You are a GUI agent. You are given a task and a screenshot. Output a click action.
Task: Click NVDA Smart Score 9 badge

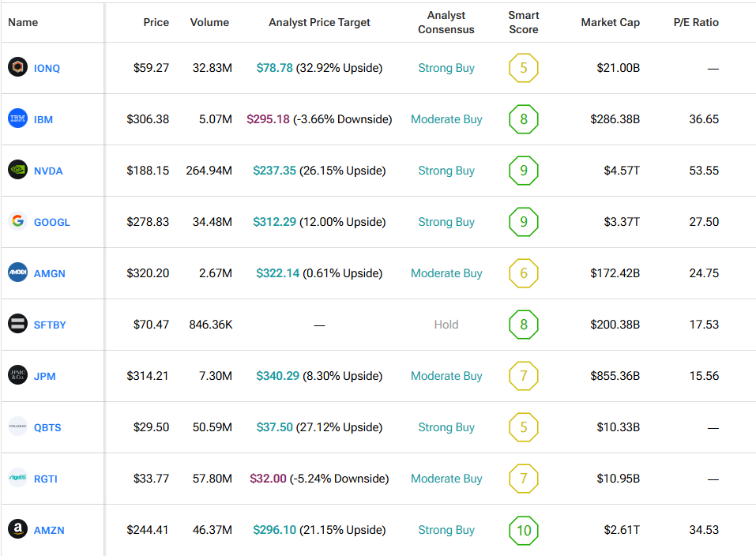click(x=523, y=171)
